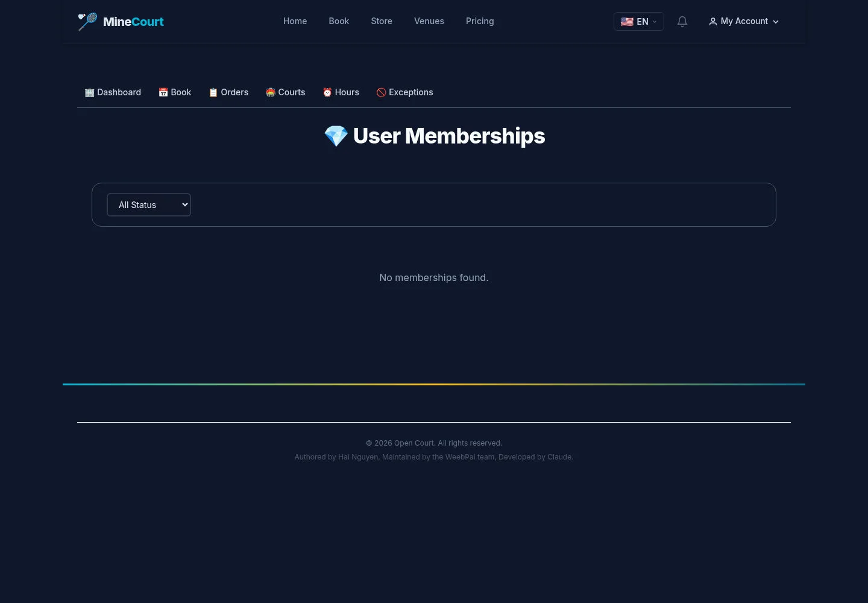This screenshot has width=868, height=603.
Task: Click the 'No memberships found.' message
Action: pyautogui.click(x=434, y=277)
